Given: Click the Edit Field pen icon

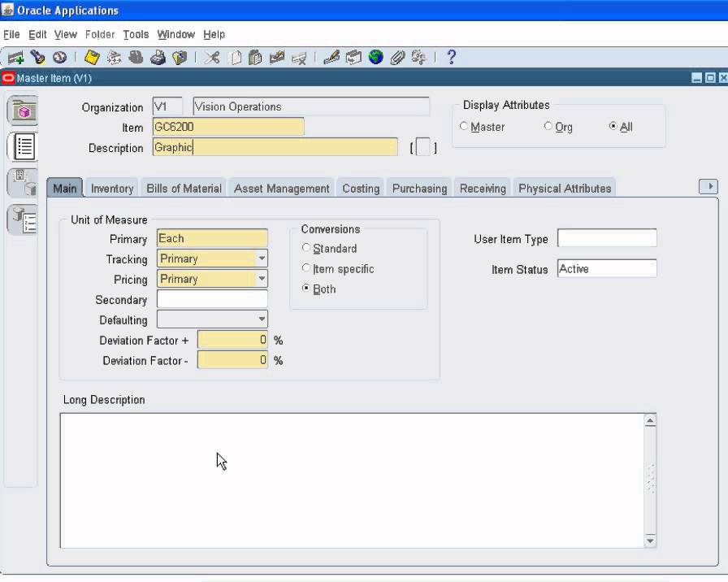Looking at the screenshot, I should click(331, 58).
